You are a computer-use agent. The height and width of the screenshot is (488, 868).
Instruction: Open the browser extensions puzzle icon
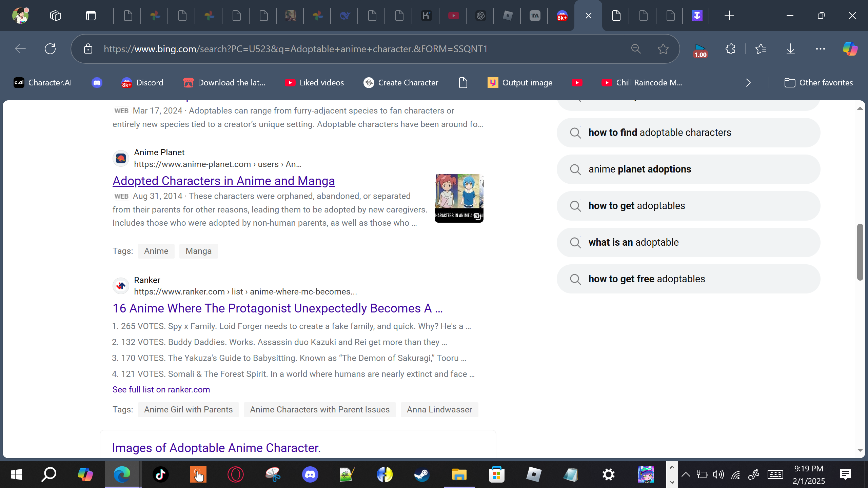click(x=730, y=49)
